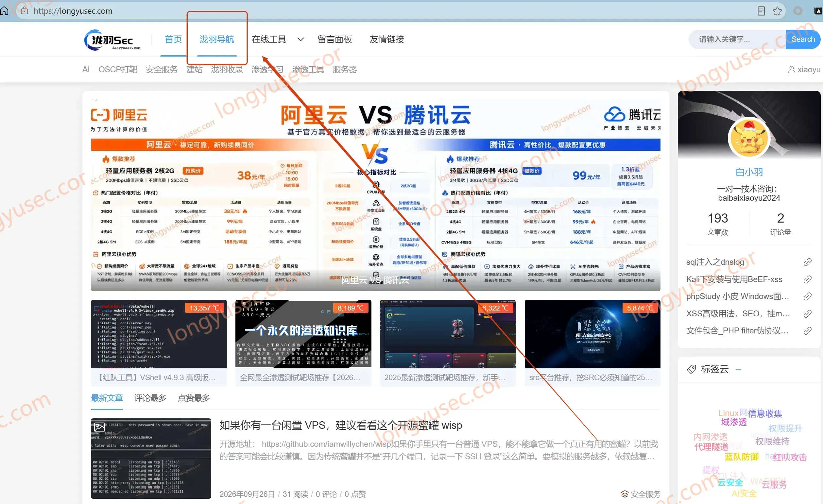Click the browser home icon
Screen dimensions: 823x504
[x=4, y=11]
